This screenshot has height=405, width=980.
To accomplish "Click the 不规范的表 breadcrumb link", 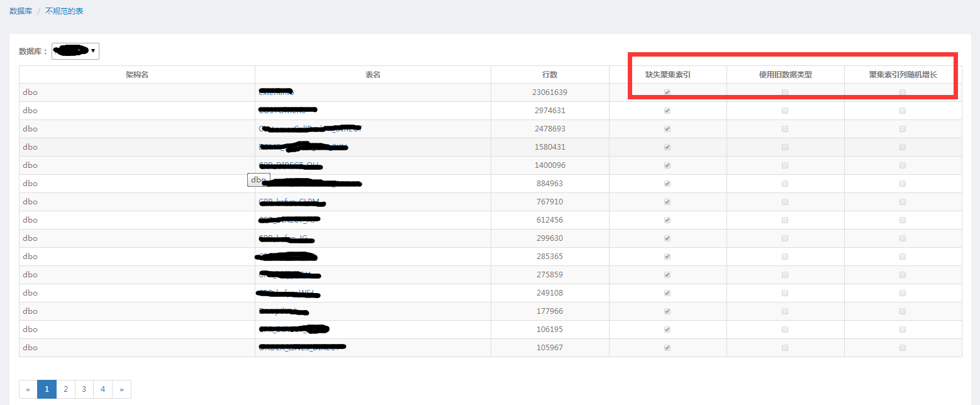I will point(64,11).
